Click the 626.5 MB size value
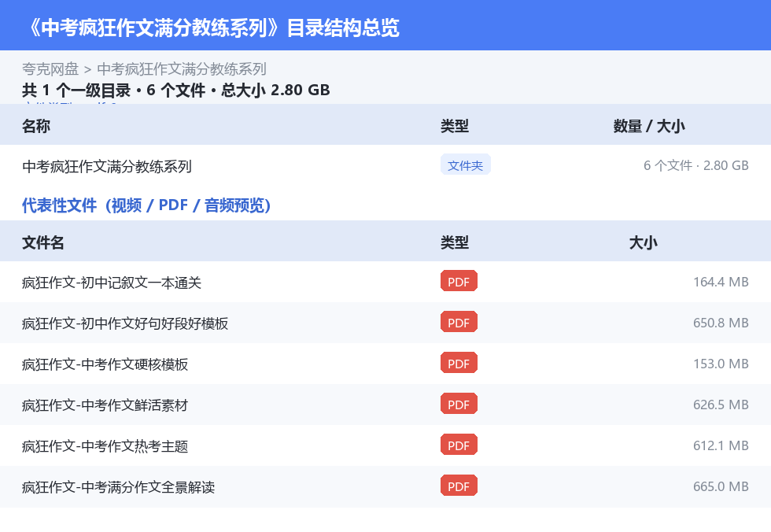Screen dimensions: 771x532 [721, 405]
